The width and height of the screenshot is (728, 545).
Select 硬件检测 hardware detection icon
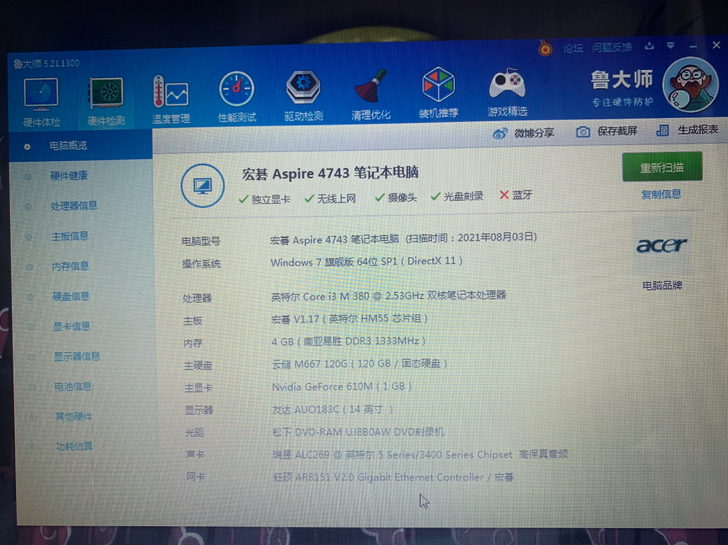click(106, 101)
